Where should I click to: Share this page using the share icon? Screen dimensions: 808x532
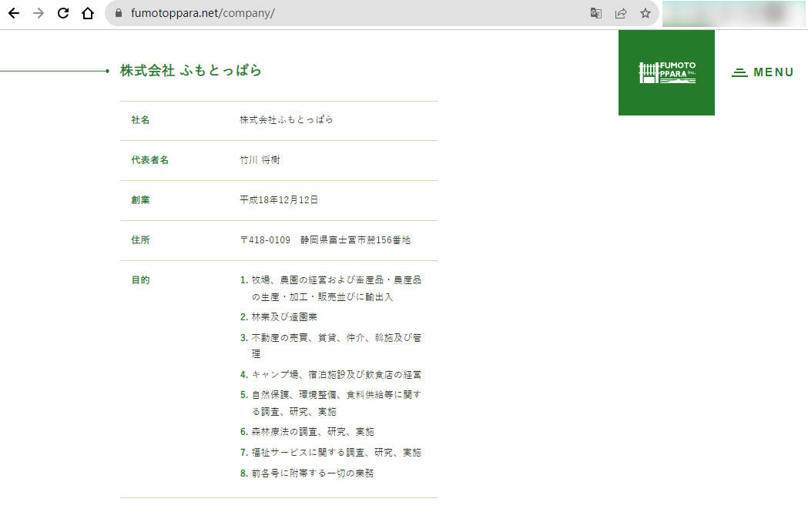click(620, 13)
